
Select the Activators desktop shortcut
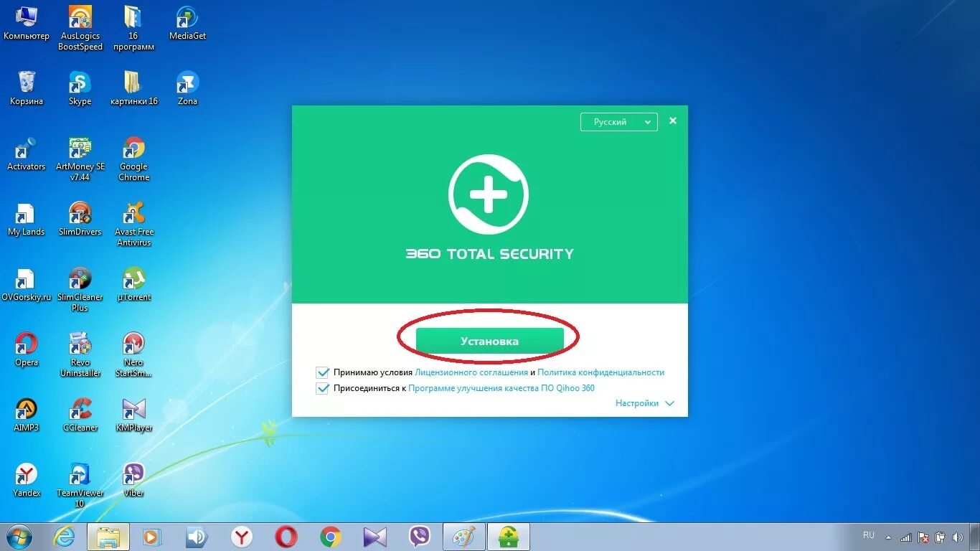(x=27, y=154)
